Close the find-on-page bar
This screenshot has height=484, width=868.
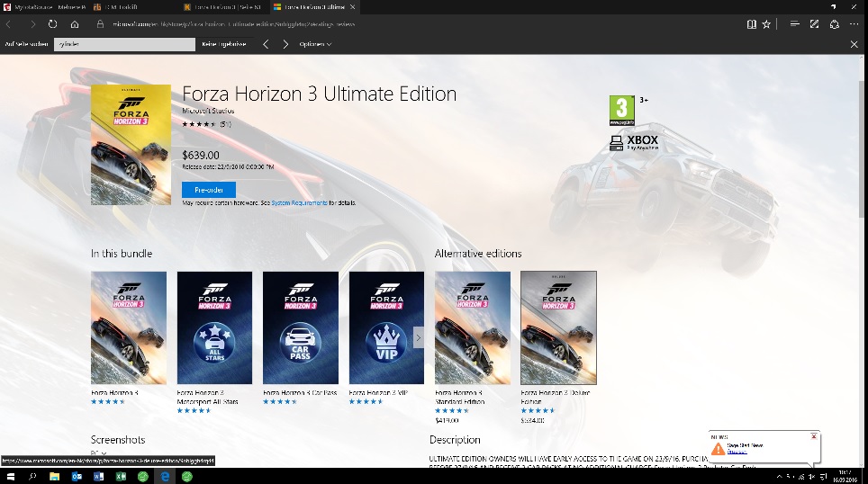click(854, 44)
